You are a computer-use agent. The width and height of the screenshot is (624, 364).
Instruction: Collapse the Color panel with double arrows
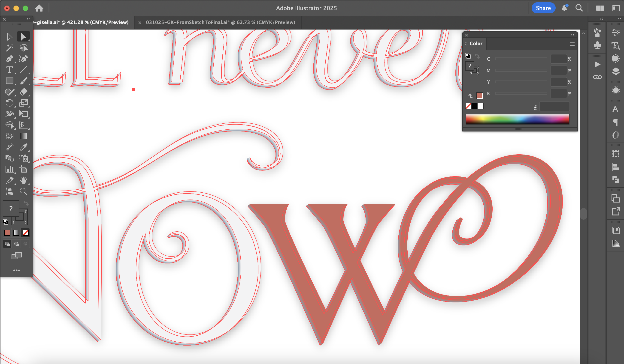(573, 35)
